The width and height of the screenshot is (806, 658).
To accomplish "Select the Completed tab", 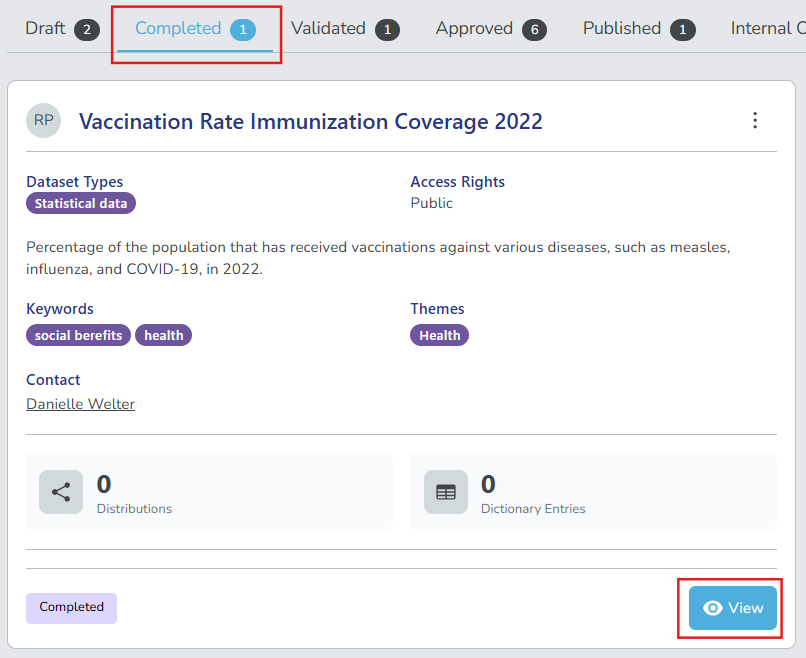I will coord(195,29).
